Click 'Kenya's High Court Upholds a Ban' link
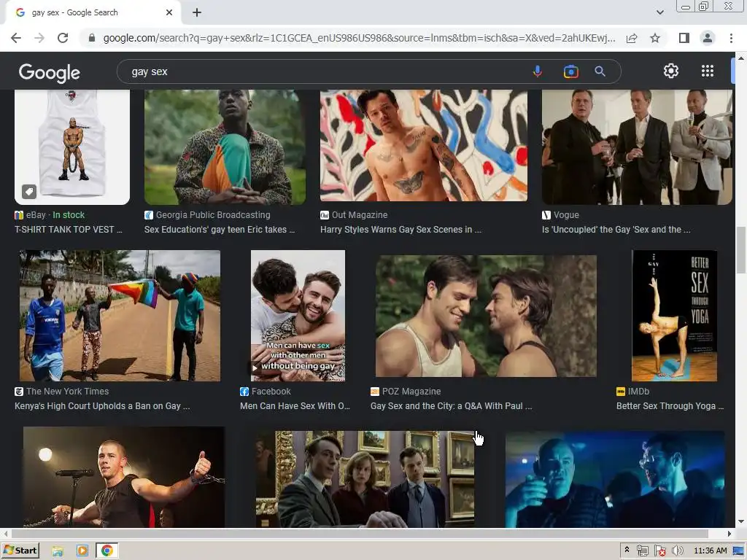This screenshot has width=747, height=560. tap(102, 406)
